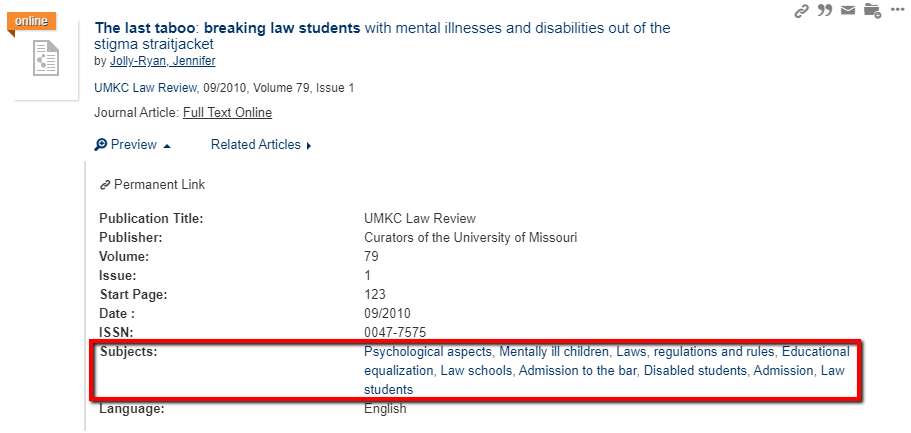Click author Jolly-Ryan, Jennifer link

point(163,61)
